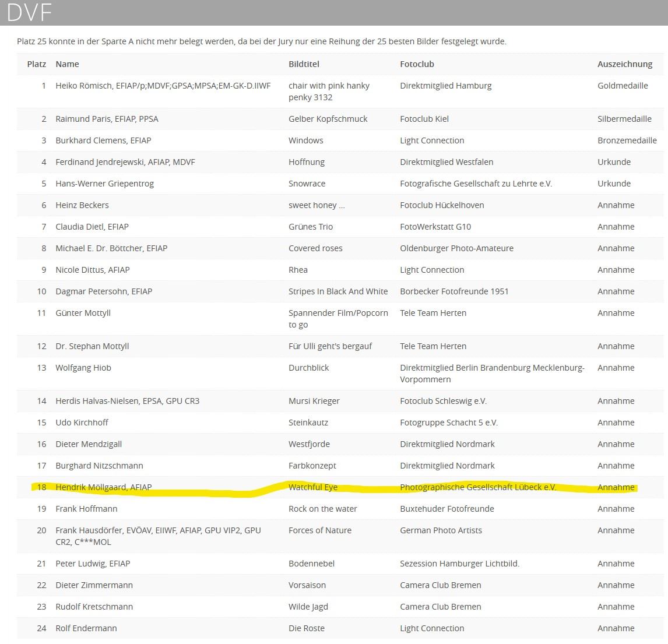Click the name Dieter Mendzigall
Screen dimensions: 668x644
click(89, 444)
